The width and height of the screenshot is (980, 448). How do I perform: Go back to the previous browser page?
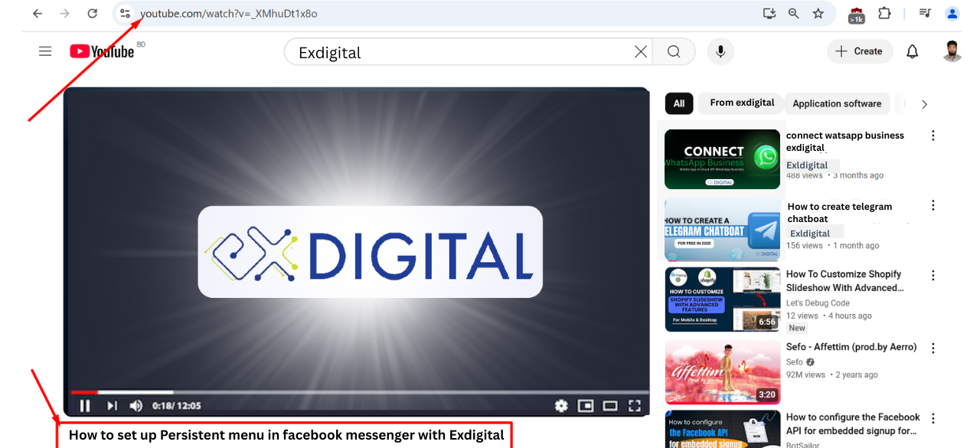tap(38, 13)
